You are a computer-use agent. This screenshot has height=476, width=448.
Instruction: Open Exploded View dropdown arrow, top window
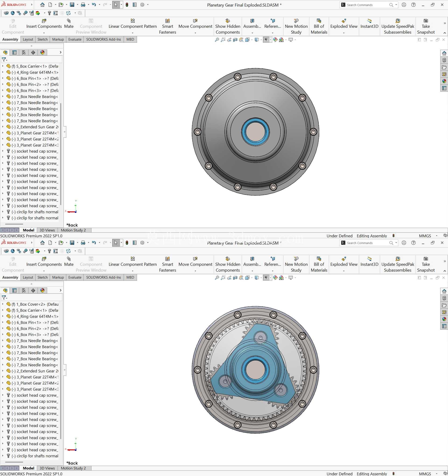point(344,33)
